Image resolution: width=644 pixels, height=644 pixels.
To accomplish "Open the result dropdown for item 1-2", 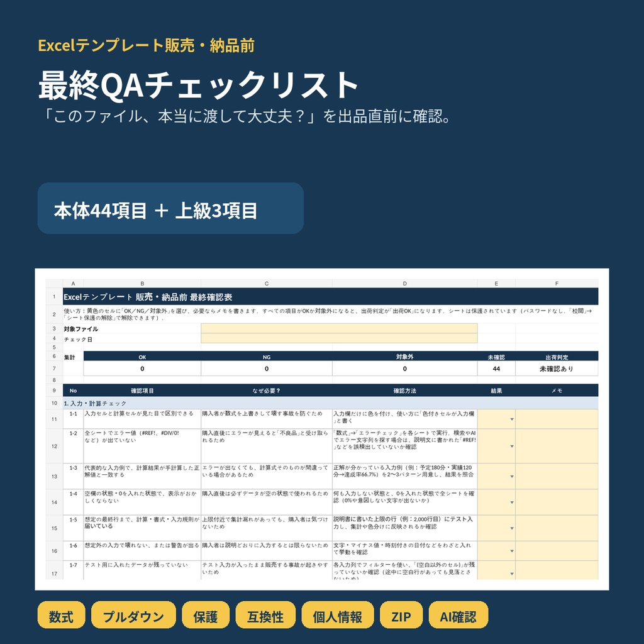I will 511,446.
